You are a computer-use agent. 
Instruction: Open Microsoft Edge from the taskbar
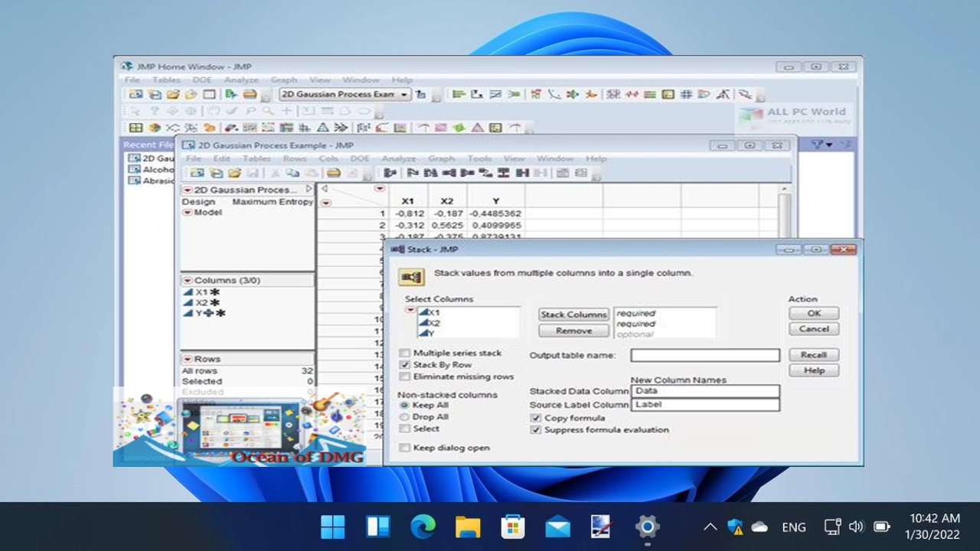pyautogui.click(x=423, y=527)
